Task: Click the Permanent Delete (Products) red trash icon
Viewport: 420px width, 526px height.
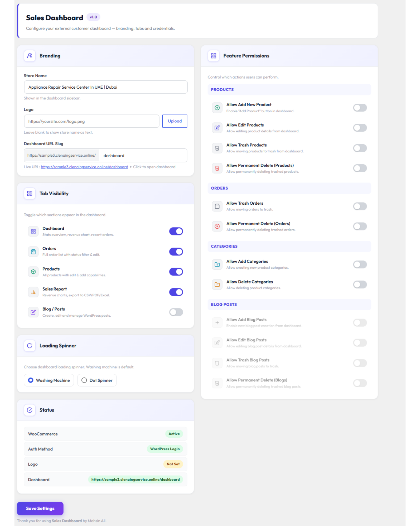Action: pos(217,168)
